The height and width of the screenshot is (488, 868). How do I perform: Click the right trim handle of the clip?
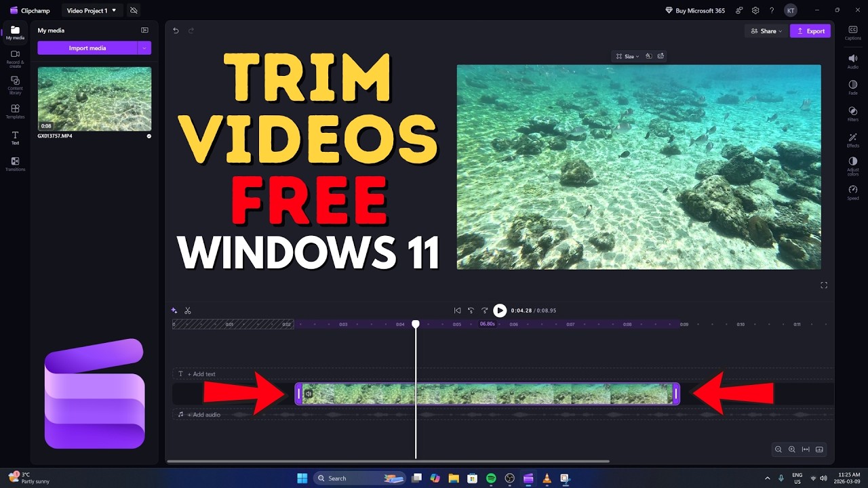[675, 394]
